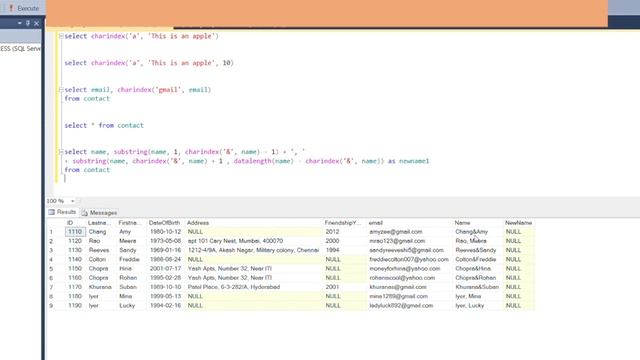Click the FriendshipY... column header
640x360 pixels.
click(x=344, y=223)
